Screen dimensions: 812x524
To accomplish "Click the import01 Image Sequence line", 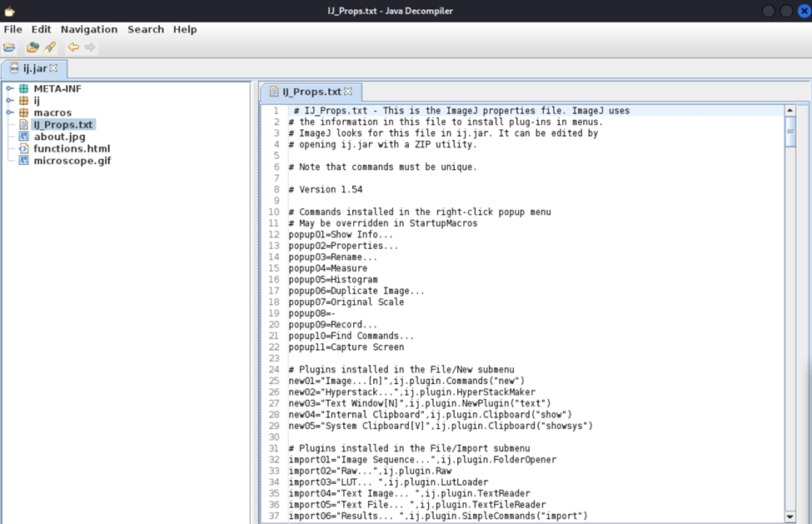I will pyautogui.click(x=422, y=460).
